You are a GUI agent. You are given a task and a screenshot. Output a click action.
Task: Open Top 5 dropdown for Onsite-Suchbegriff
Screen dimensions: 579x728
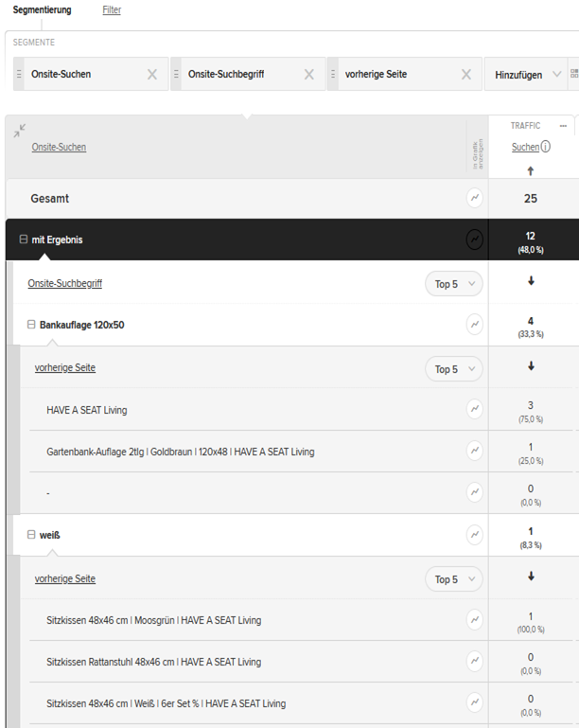[x=454, y=284]
